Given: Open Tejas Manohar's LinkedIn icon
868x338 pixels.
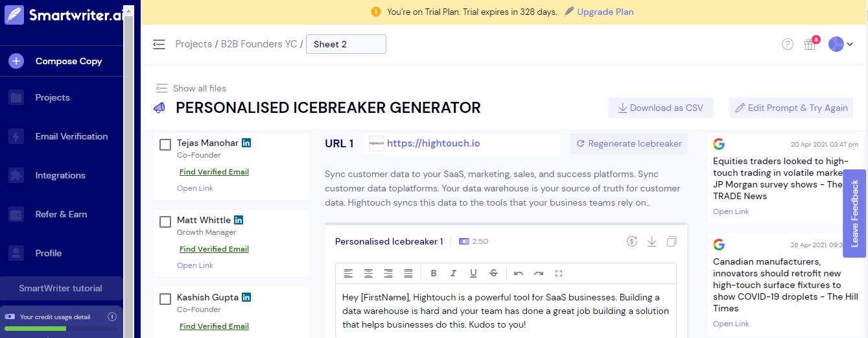Looking at the screenshot, I should (x=246, y=143).
